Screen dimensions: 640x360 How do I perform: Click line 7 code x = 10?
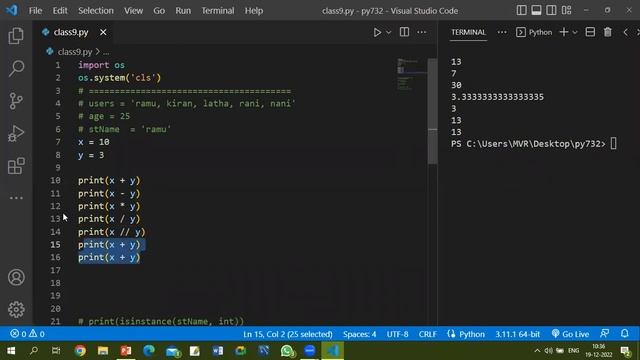point(94,142)
